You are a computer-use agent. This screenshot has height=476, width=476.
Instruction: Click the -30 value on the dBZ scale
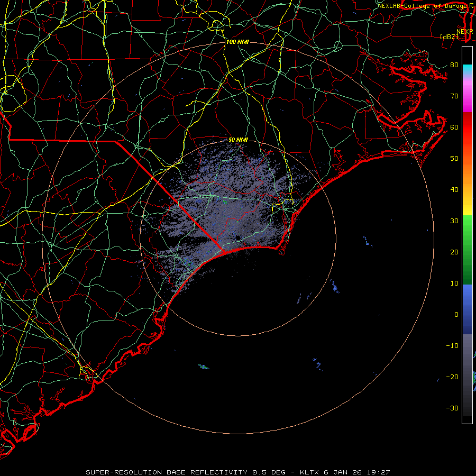452,408
